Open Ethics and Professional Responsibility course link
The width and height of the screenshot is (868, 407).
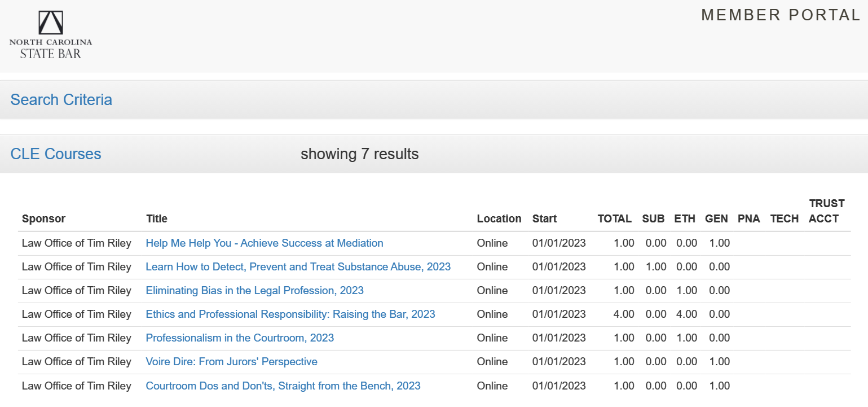pos(290,314)
